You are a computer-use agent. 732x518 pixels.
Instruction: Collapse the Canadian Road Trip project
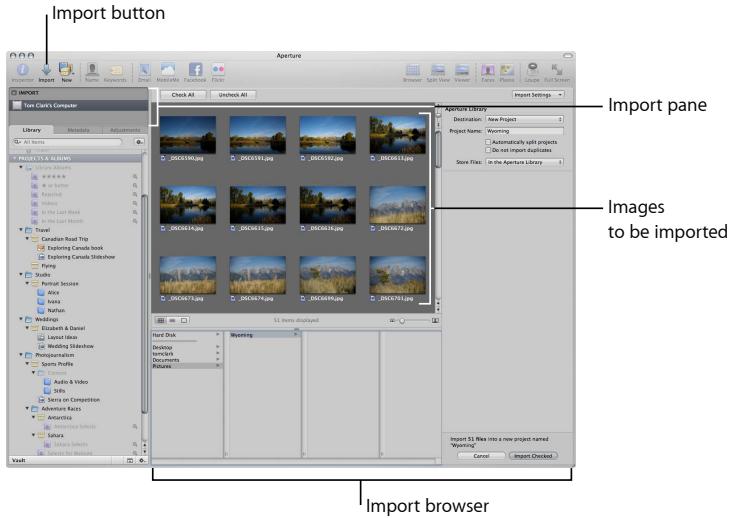27,238
